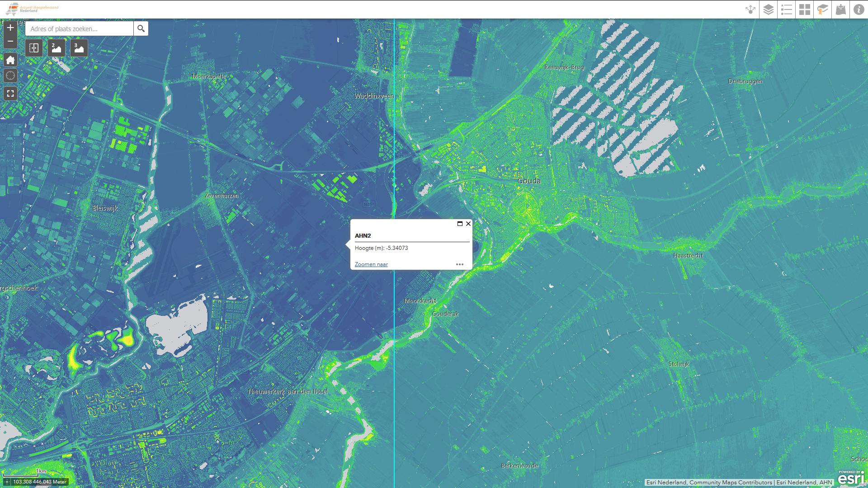
Task: Click the home extent icon
Action: coord(10,60)
